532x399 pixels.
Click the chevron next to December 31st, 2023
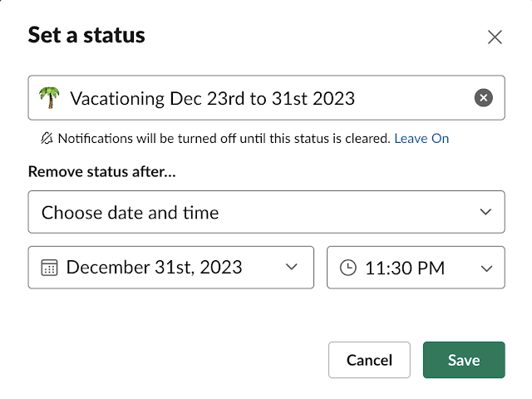291,268
